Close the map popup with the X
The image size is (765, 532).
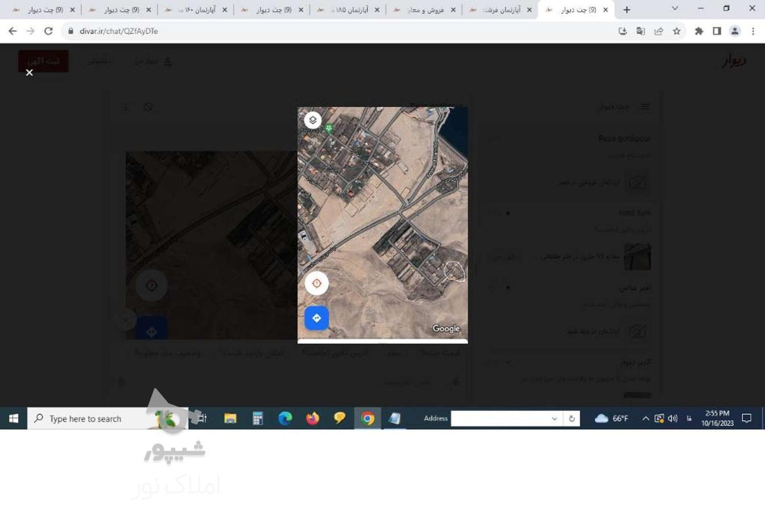pos(30,73)
